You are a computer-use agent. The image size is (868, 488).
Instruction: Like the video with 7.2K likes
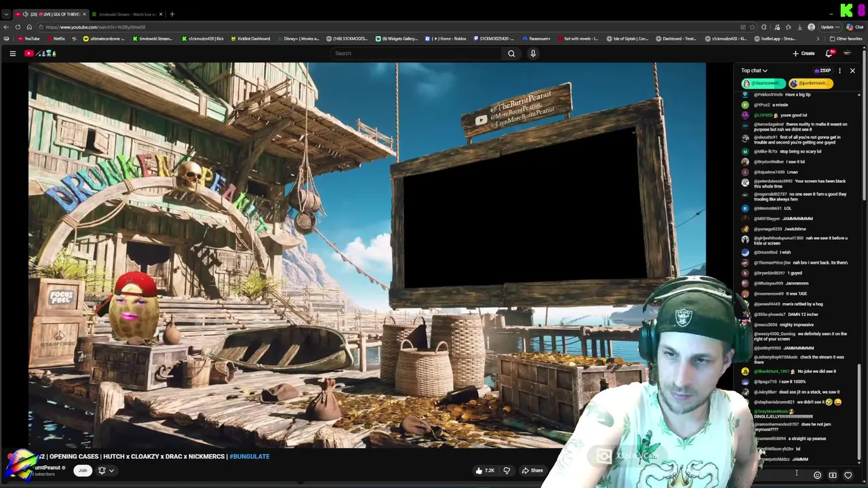(x=485, y=470)
